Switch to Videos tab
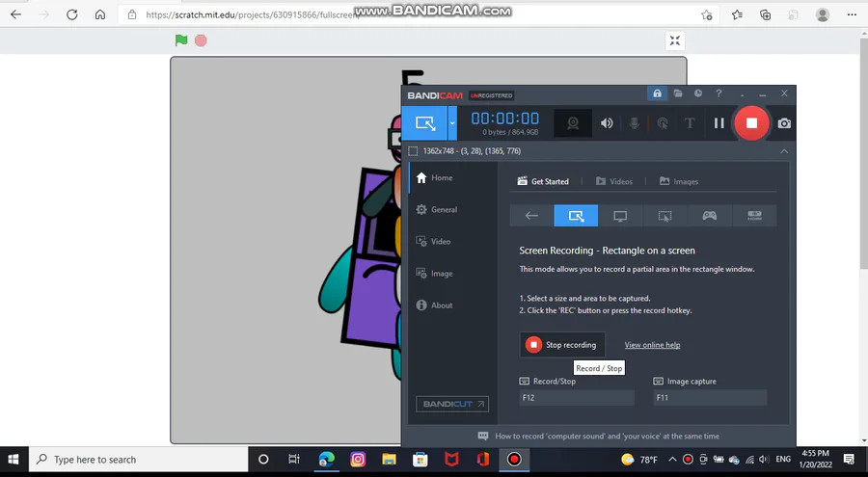This screenshot has height=477, width=868. coord(614,181)
